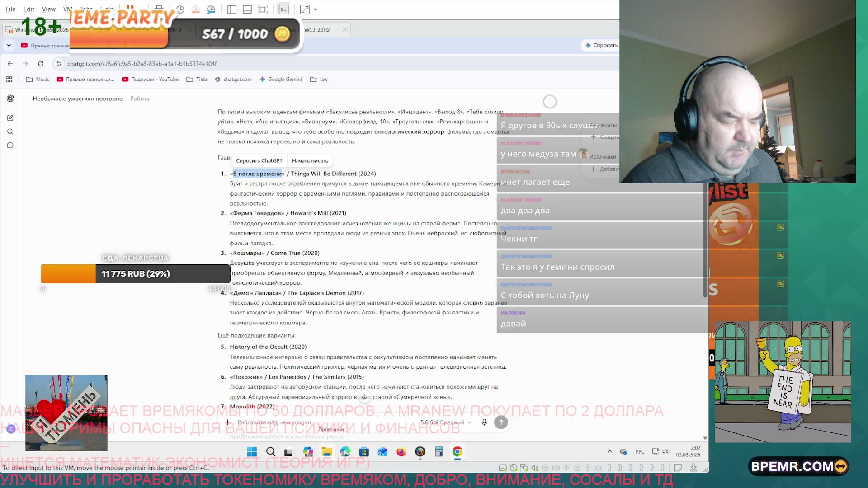The width and height of the screenshot is (868, 488).
Task: Open the File menu of the VM window
Action: 10,9
